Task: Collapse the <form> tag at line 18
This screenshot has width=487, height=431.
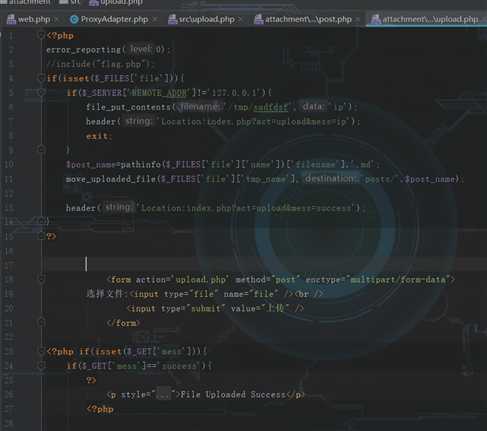Action: point(41,279)
